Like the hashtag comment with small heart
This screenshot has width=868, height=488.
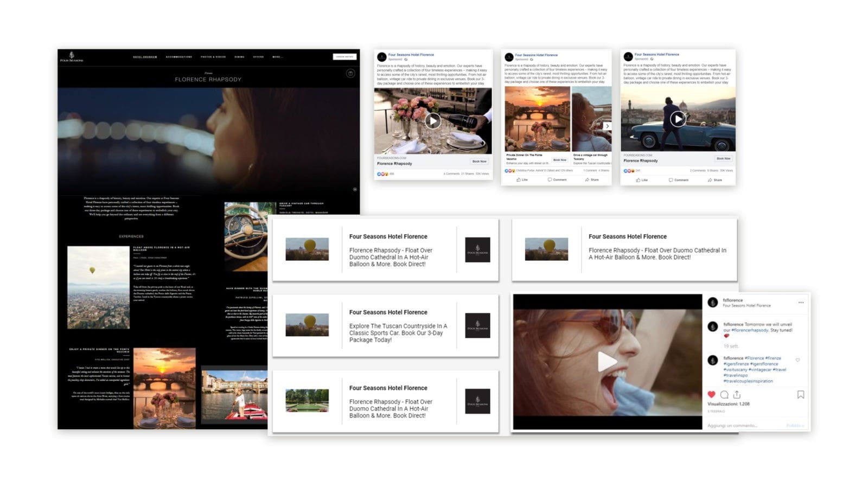click(x=797, y=360)
